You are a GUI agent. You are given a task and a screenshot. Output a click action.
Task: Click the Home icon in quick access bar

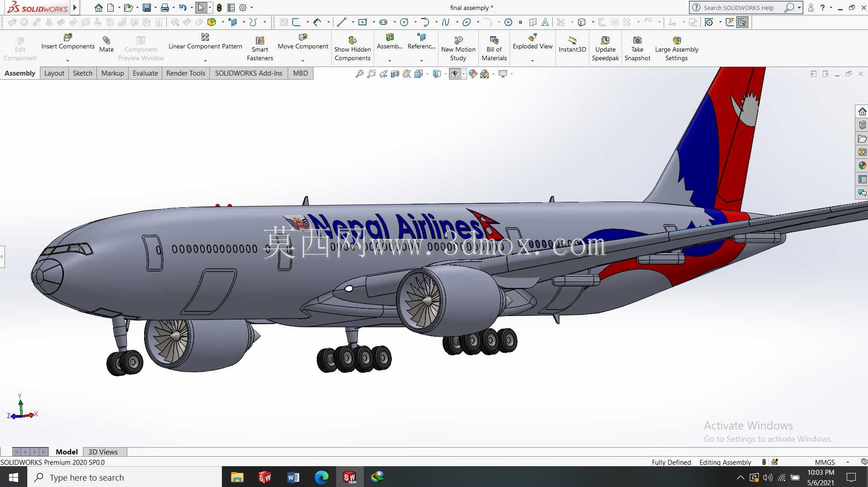99,8
